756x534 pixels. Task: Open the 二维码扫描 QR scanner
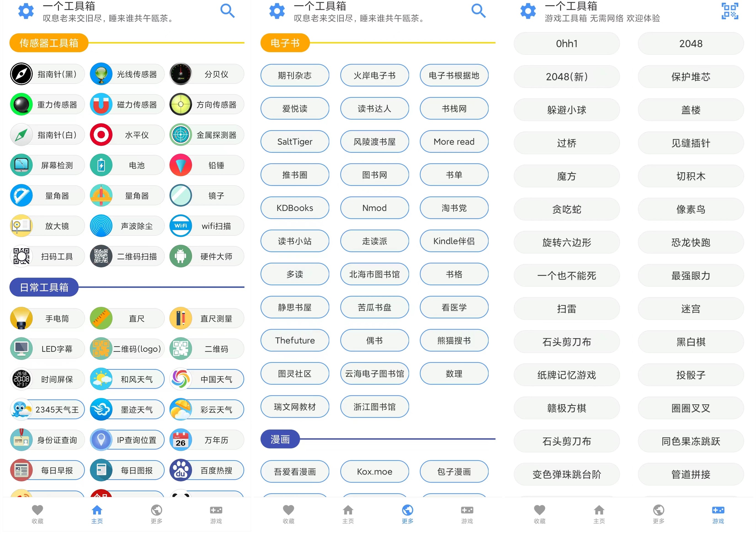pyautogui.click(x=126, y=256)
